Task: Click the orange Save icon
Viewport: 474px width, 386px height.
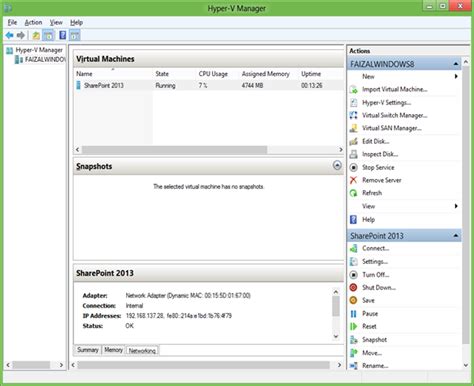Action: (x=353, y=300)
